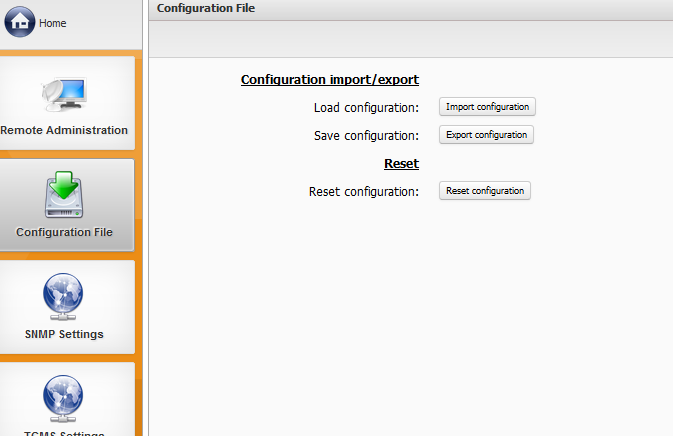Click the Configuration import/export heading
Image resolution: width=673 pixels, height=436 pixels.
pos(329,80)
